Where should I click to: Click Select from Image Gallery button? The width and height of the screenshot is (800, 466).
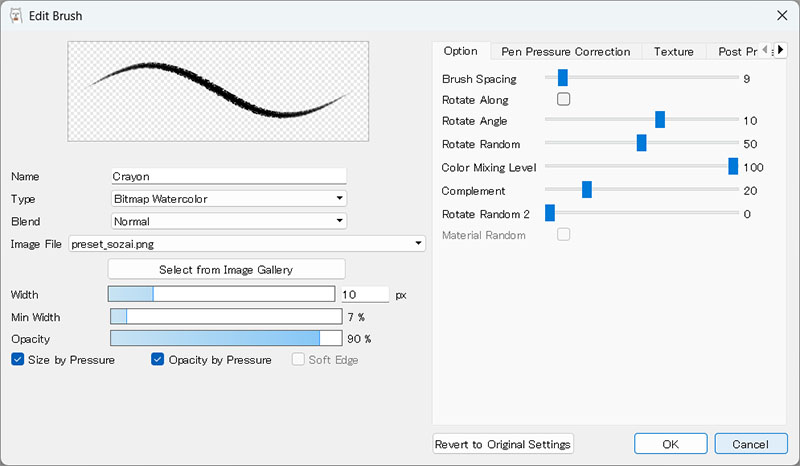coord(226,269)
